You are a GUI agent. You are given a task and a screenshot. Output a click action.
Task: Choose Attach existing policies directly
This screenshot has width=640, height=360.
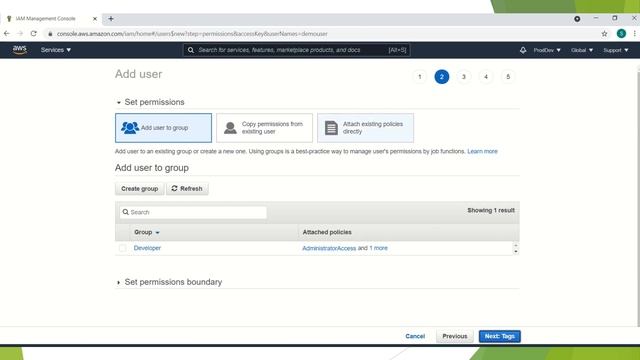tap(365, 128)
